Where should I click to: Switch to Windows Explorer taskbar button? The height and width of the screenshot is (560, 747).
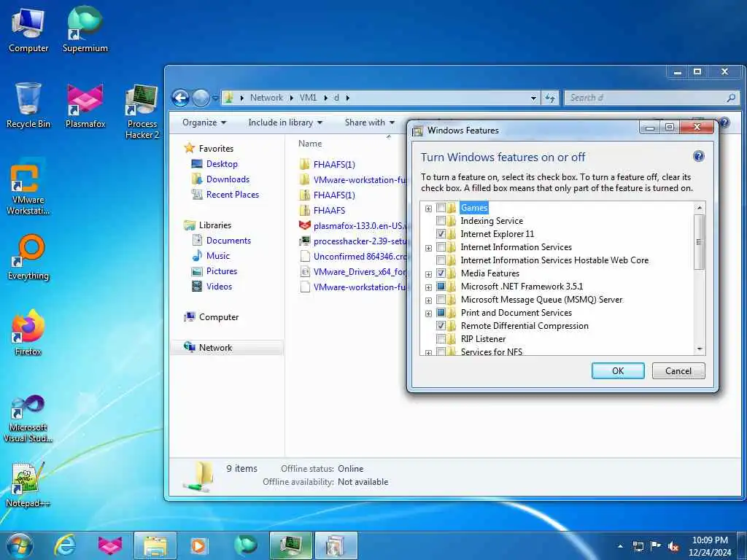click(155, 546)
